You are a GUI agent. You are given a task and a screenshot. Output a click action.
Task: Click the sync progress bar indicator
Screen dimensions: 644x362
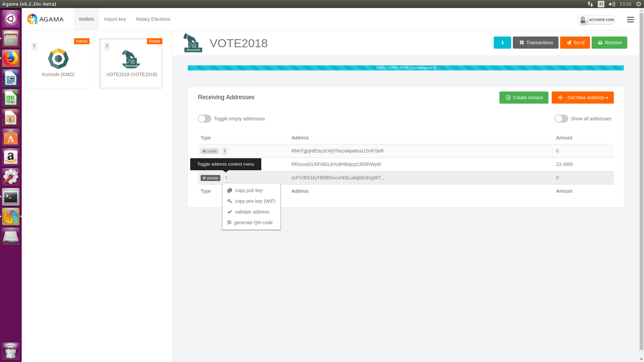pos(406,68)
